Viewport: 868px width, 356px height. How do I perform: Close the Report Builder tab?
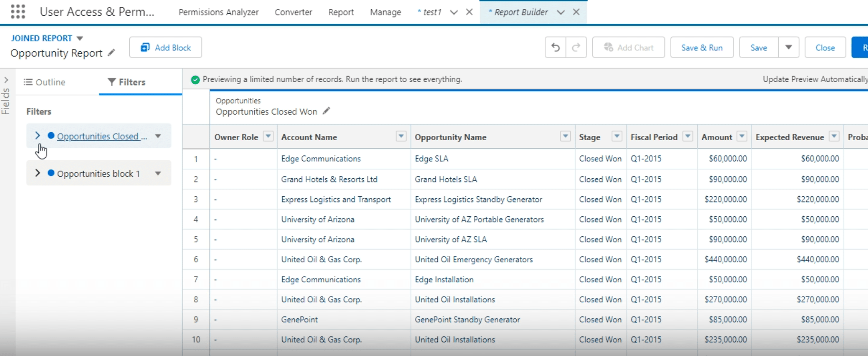[x=576, y=12]
